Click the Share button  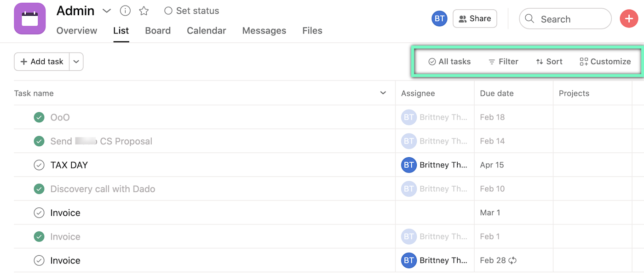pyautogui.click(x=475, y=19)
